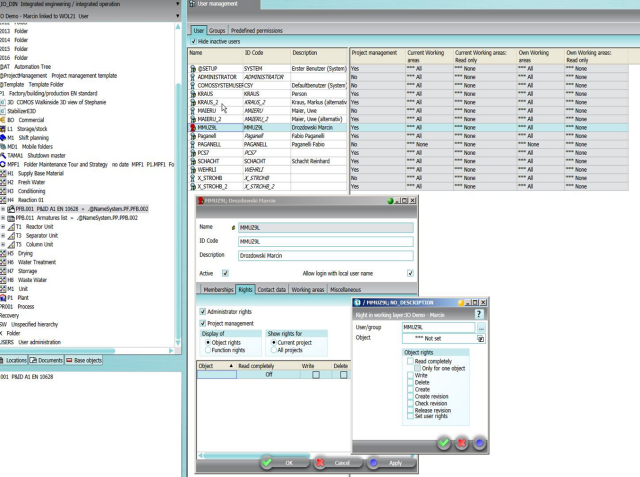
Task: Toggle Allow login with local user name
Action: [x=410, y=273]
